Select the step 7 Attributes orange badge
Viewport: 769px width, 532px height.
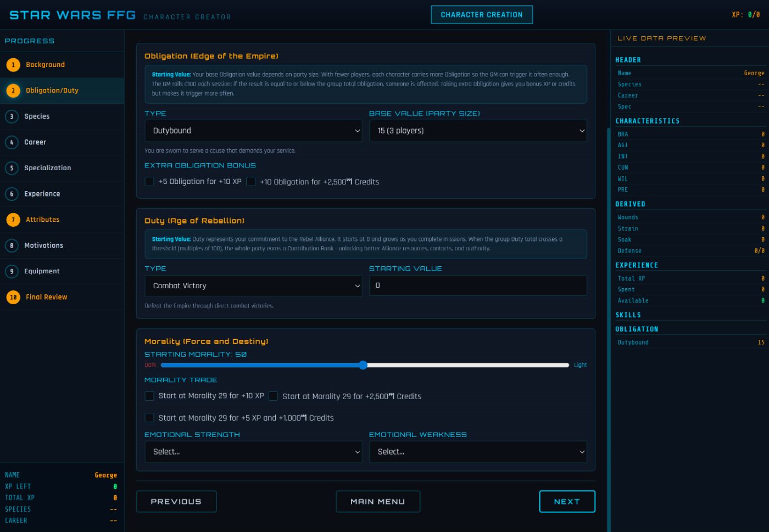point(13,220)
